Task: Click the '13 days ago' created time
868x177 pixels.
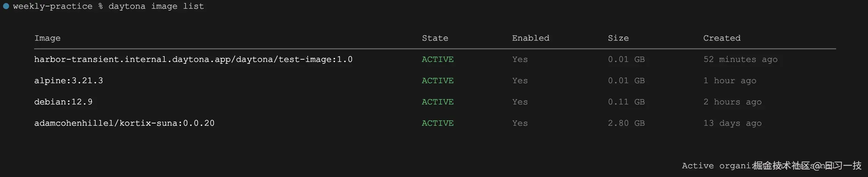Action: click(x=732, y=123)
